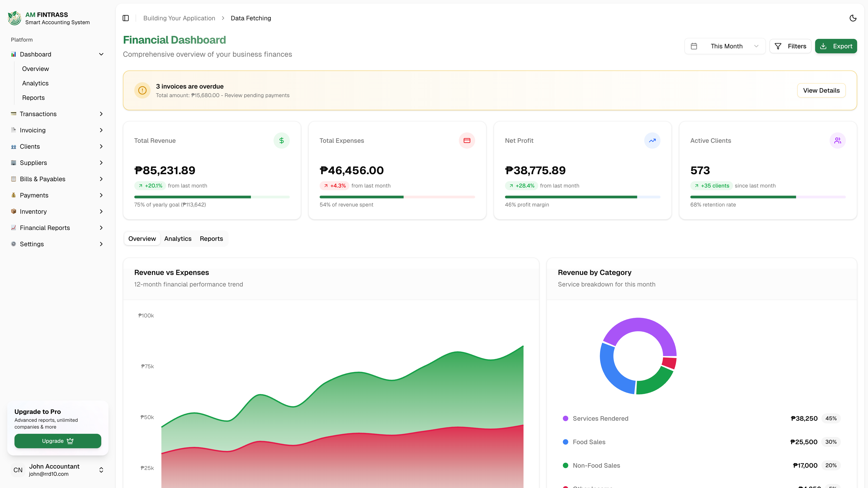The image size is (868, 488).
Task: Collapse the Dashboard section in the sidebar
Action: coord(101,54)
